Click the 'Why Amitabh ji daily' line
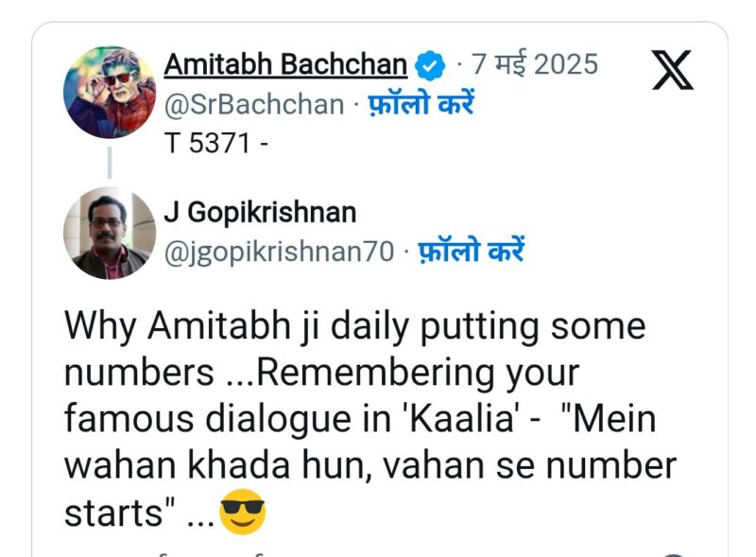 (x=355, y=327)
